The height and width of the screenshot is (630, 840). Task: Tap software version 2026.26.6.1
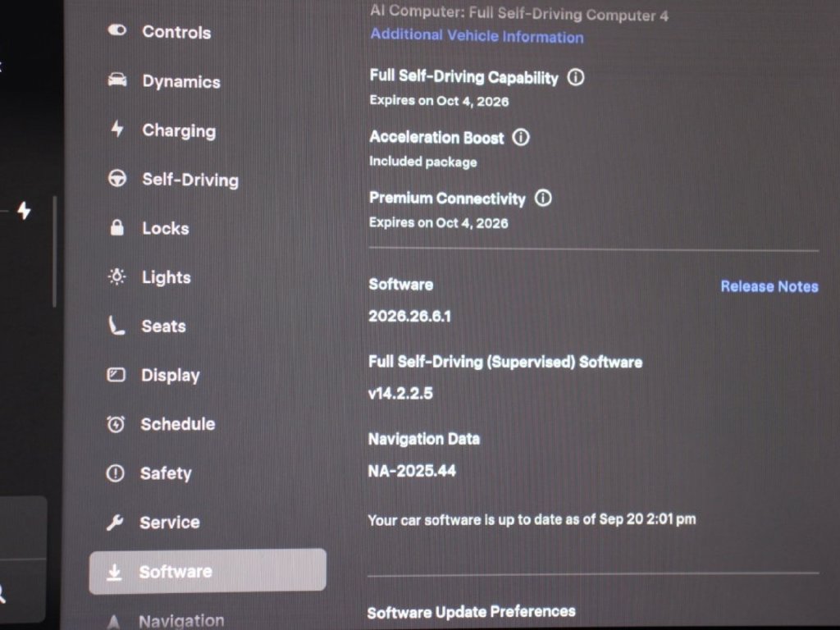[410, 316]
